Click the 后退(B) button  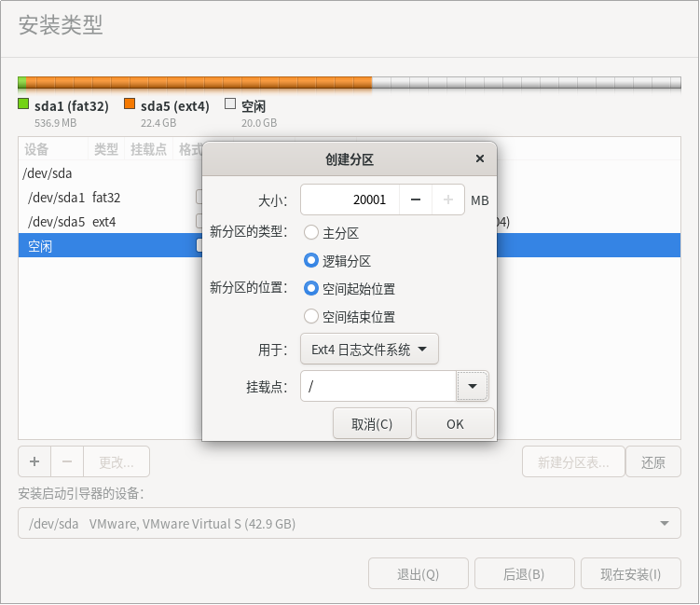[x=524, y=573]
